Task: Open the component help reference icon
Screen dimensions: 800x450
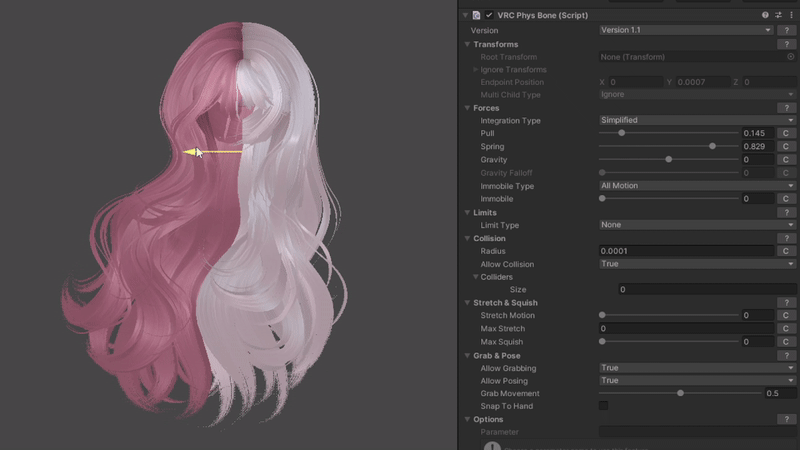Action: point(766,15)
